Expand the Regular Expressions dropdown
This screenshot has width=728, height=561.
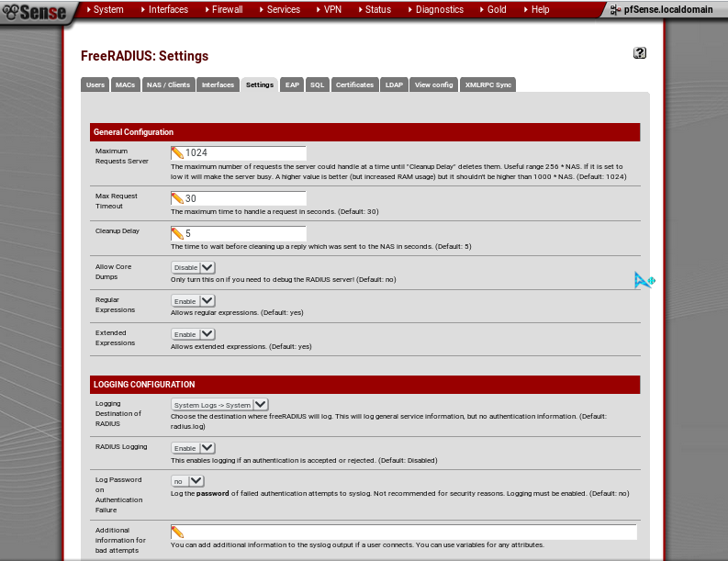click(x=193, y=301)
